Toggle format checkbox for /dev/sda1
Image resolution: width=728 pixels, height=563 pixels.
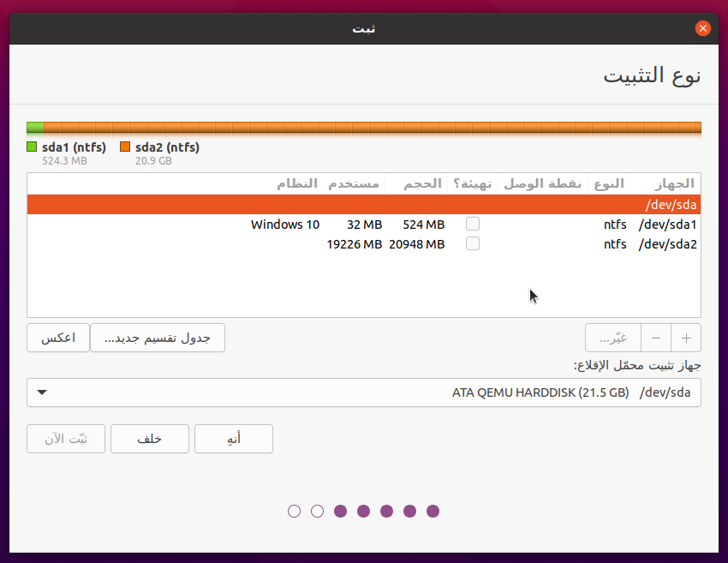click(x=473, y=224)
